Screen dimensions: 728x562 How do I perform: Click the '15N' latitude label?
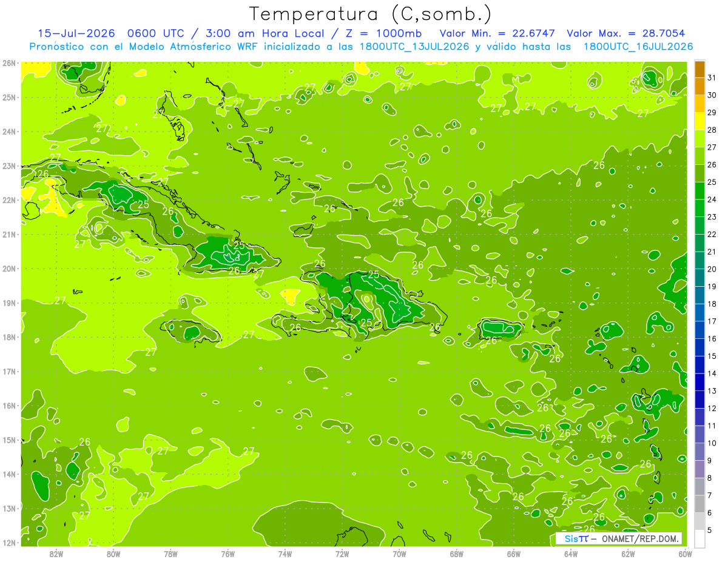coord(9,440)
